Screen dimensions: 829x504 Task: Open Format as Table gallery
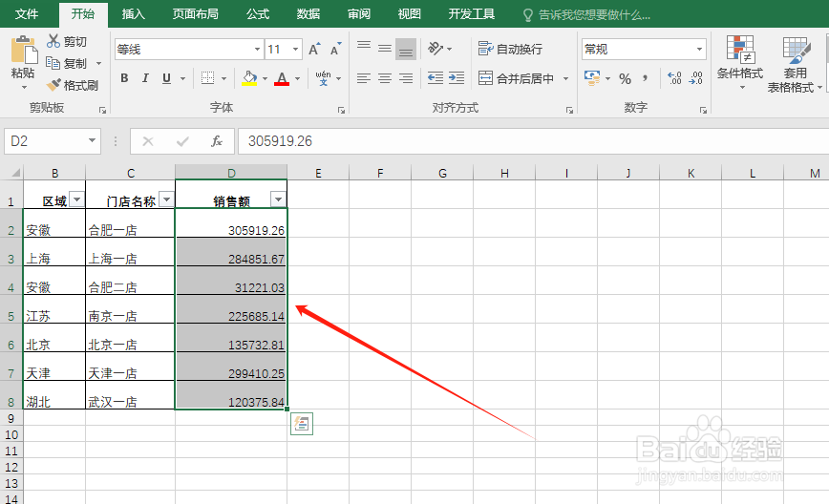pyautogui.click(x=795, y=63)
